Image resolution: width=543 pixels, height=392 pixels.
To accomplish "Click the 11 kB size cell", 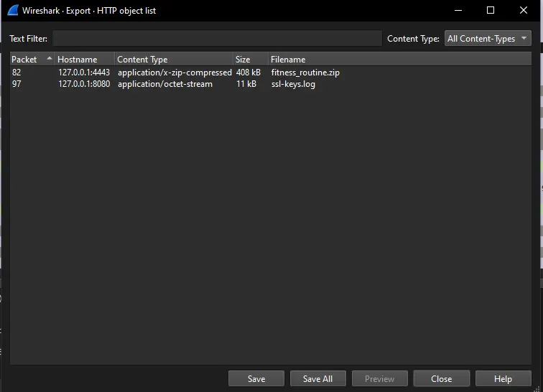I will [246, 84].
